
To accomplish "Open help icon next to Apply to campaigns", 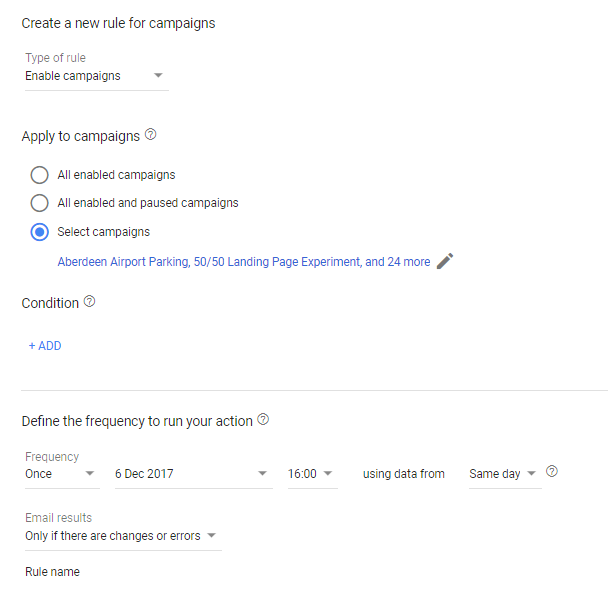I will [150, 135].
